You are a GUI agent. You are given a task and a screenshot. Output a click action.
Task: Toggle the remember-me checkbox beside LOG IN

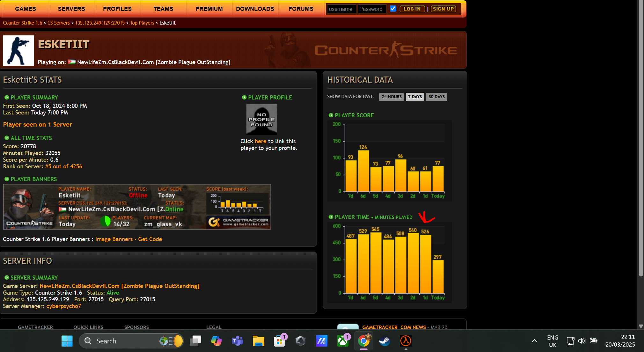pyautogui.click(x=393, y=9)
